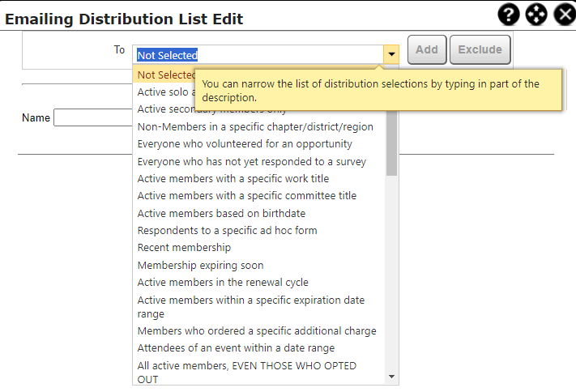The height and width of the screenshot is (392, 576).
Task: Choose Active members based on birthdate
Action: [x=259, y=214]
